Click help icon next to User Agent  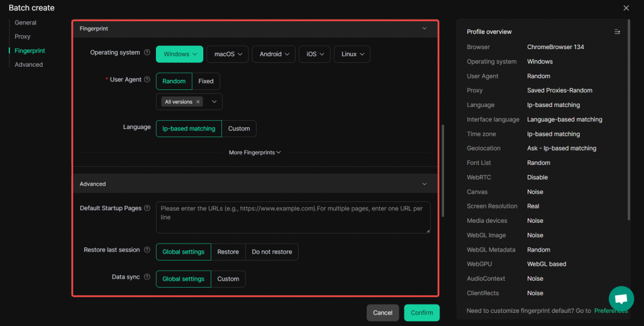(147, 80)
